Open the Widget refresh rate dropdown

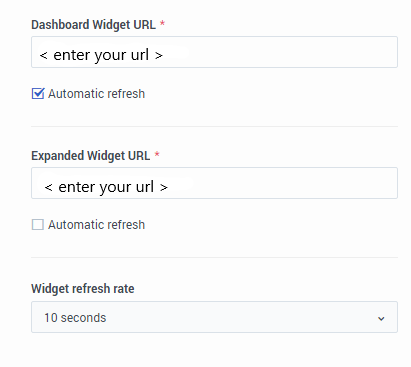tap(214, 317)
